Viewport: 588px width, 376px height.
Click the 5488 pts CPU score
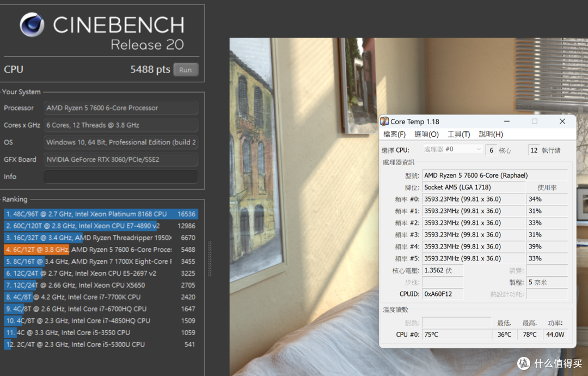click(x=150, y=69)
